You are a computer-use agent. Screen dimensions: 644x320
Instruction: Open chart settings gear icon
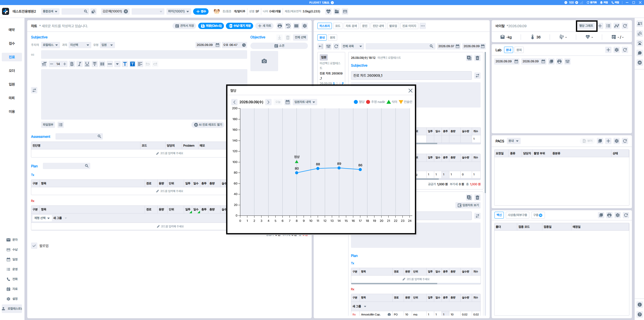tap(305, 26)
